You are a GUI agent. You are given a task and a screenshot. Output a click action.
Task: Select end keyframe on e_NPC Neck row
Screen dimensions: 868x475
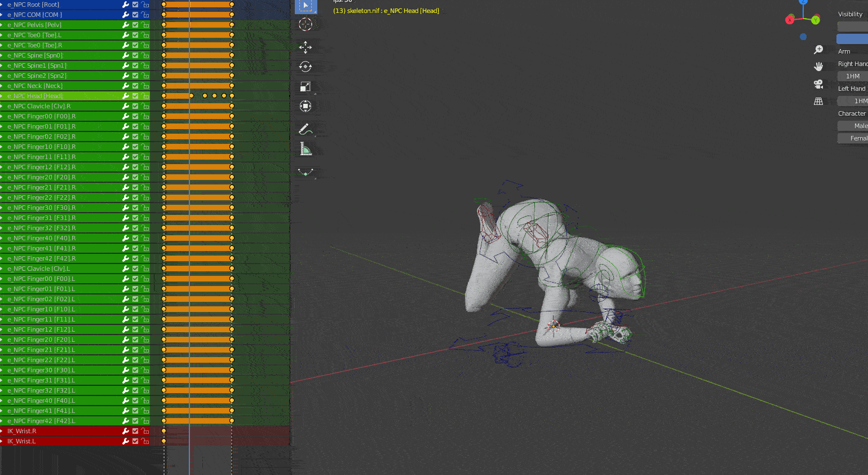coord(232,86)
